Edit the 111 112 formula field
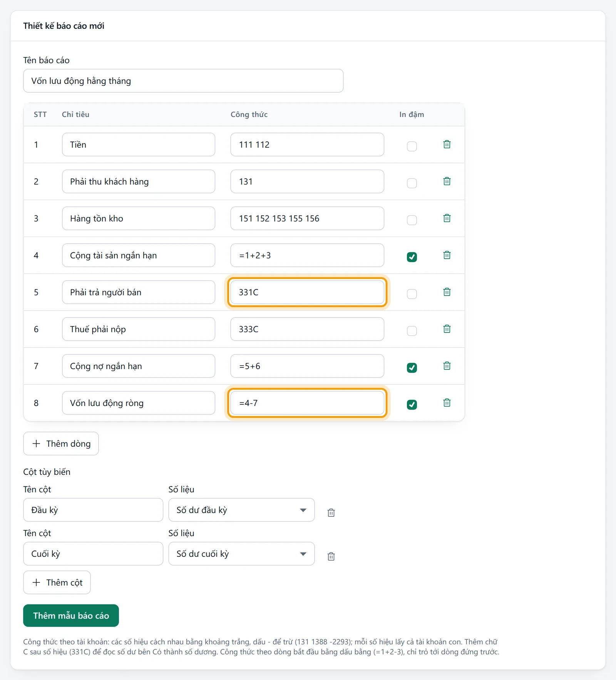The image size is (616, 680). coord(307,145)
